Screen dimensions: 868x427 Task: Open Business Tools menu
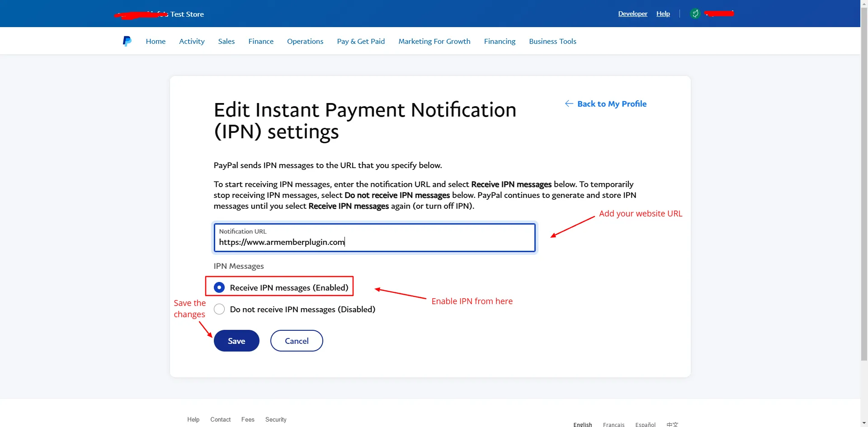(x=552, y=41)
